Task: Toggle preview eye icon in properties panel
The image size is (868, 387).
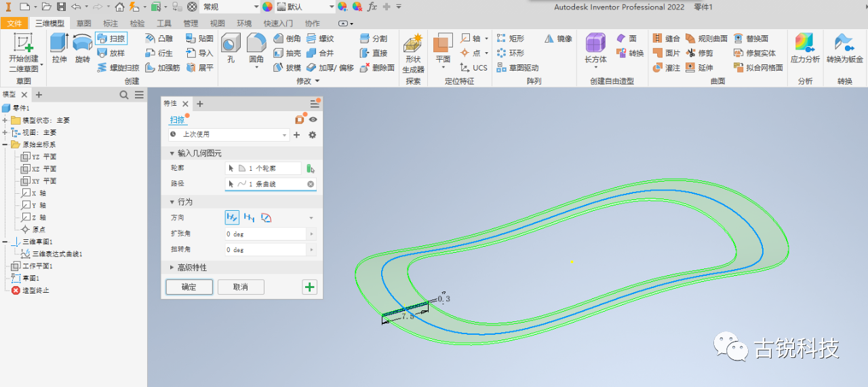Action: coord(313,119)
